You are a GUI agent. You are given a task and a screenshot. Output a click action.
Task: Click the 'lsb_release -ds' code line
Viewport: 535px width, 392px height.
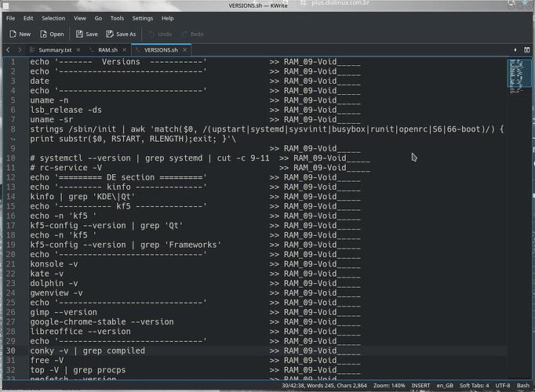point(66,110)
